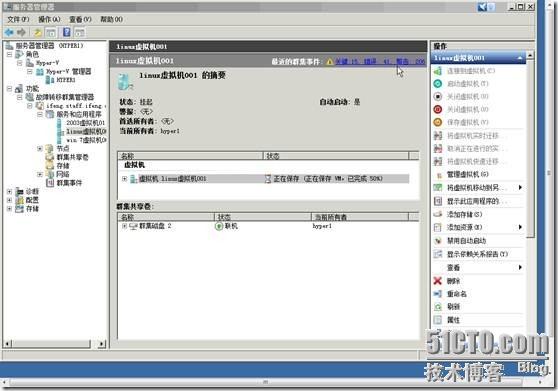The width and height of the screenshot is (558, 391).
Task: Open the 文件(F) menu
Action: (x=18, y=19)
